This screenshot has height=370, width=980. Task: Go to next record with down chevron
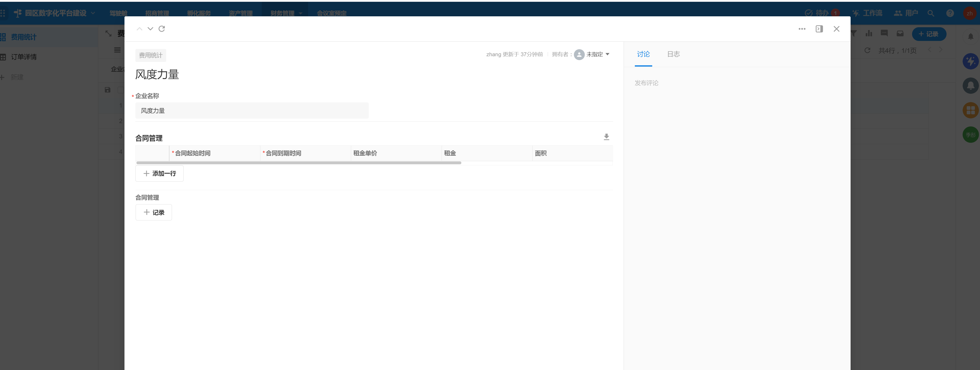(x=150, y=29)
